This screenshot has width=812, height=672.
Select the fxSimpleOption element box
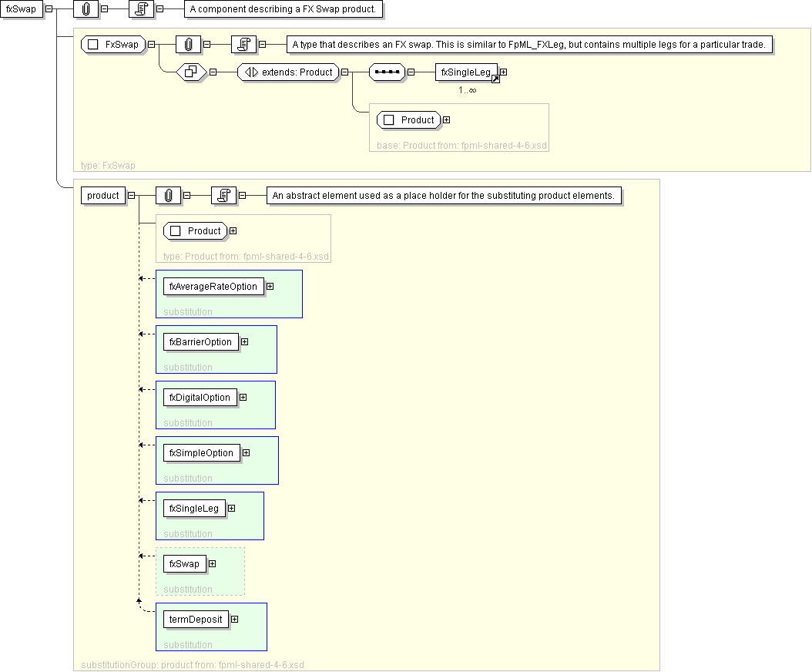pyautogui.click(x=201, y=452)
